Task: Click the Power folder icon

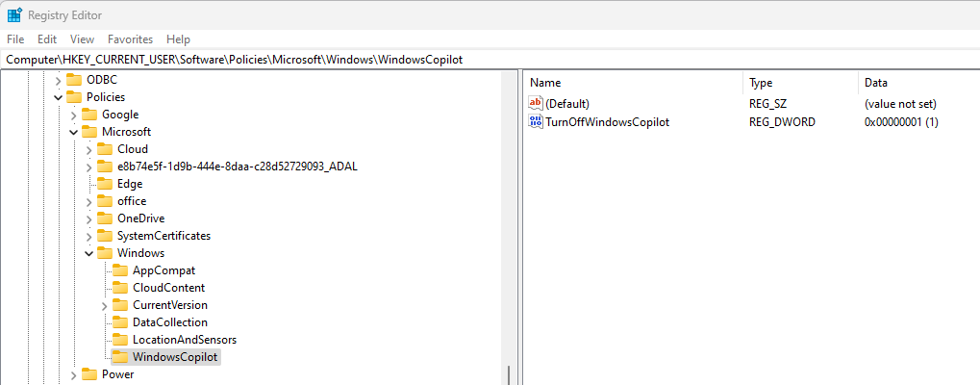Action: click(x=90, y=374)
